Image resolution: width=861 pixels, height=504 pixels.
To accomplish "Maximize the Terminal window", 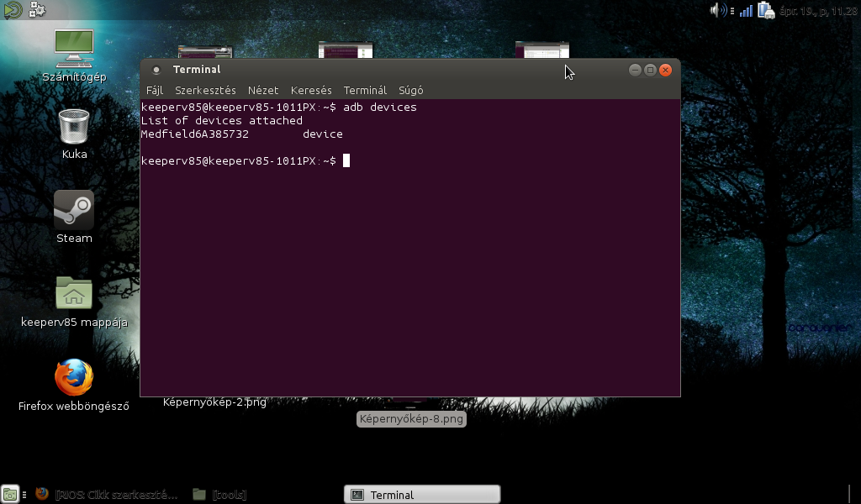I will 650,70.
